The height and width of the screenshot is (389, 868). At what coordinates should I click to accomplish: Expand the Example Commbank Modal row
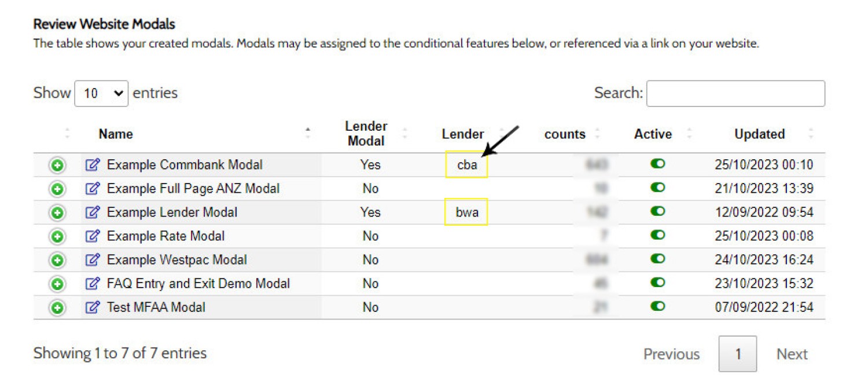pos(57,166)
